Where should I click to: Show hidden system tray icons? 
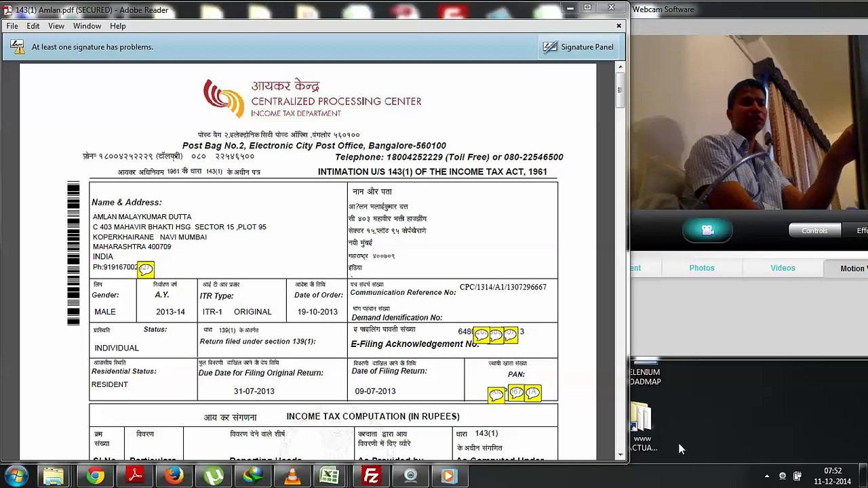(x=767, y=476)
